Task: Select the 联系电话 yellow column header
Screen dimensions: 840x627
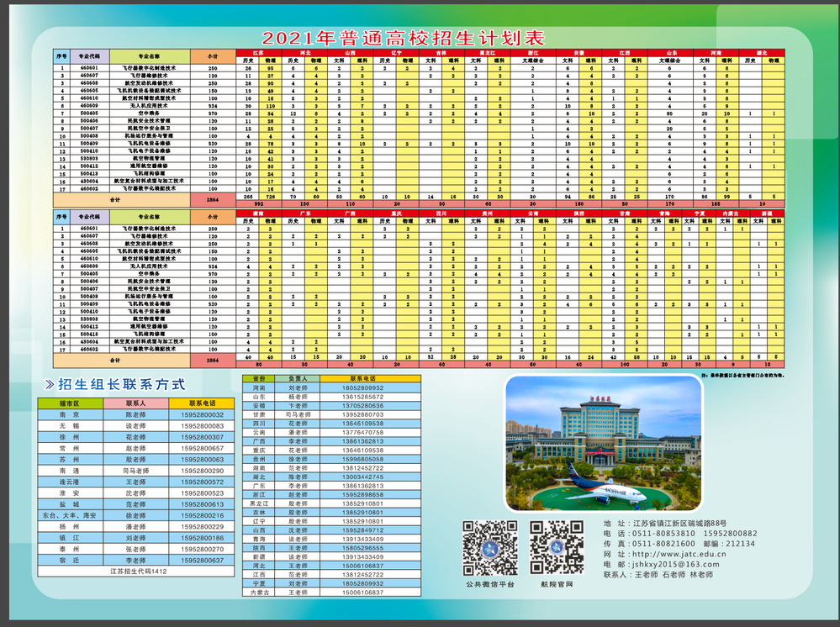Action: 202,403
